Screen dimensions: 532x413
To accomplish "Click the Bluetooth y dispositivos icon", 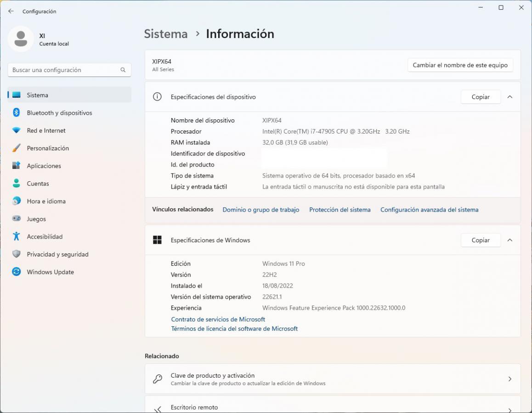I will tap(17, 113).
